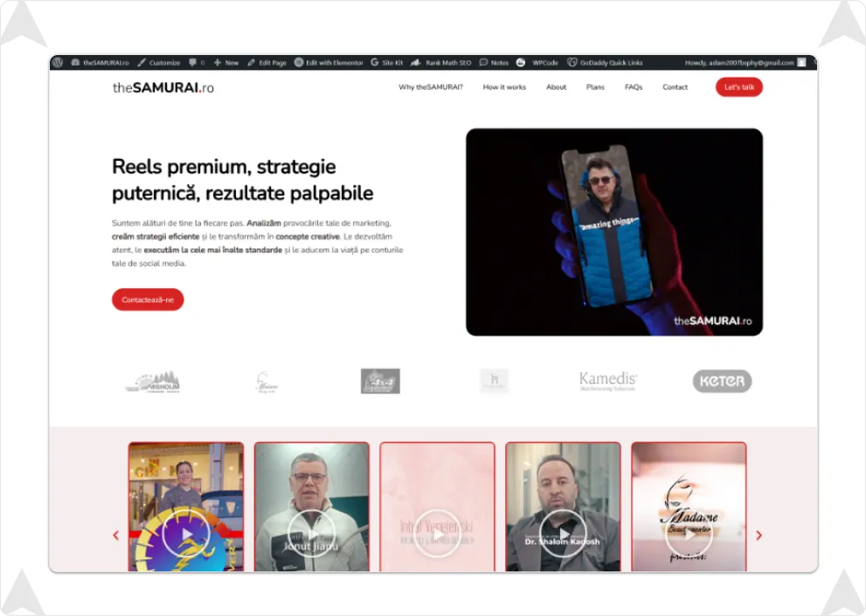Navigate to FAQs
The image size is (866, 616).
point(634,87)
